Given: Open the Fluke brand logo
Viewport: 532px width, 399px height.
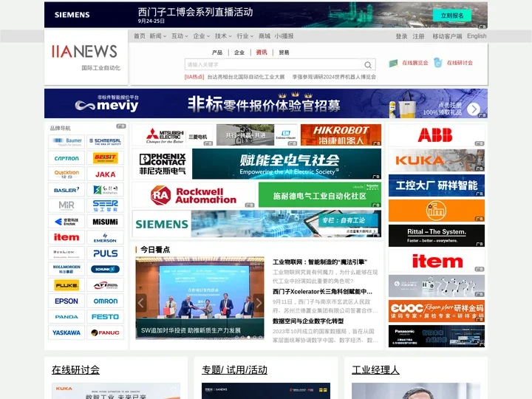Looking at the screenshot, I should point(66,285).
